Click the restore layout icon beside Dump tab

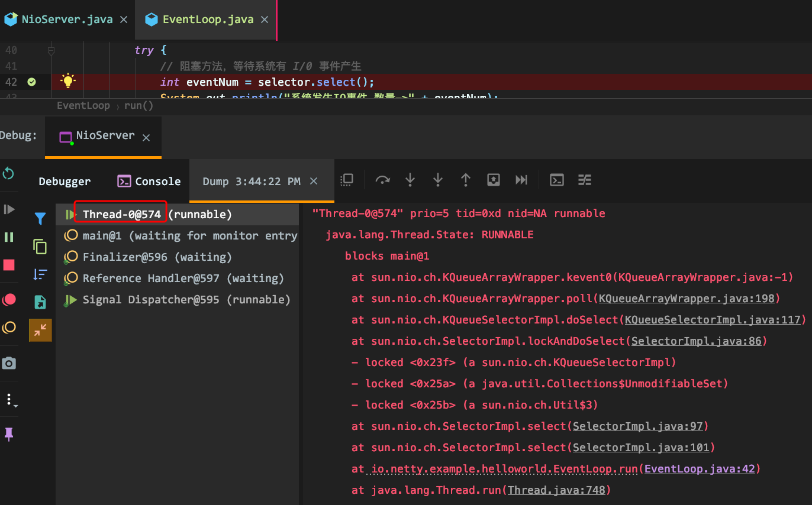point(347,180)
